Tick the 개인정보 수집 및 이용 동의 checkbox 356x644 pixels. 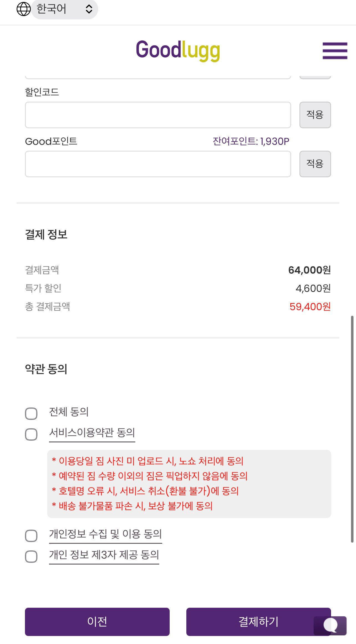click(x=31, y=536)
